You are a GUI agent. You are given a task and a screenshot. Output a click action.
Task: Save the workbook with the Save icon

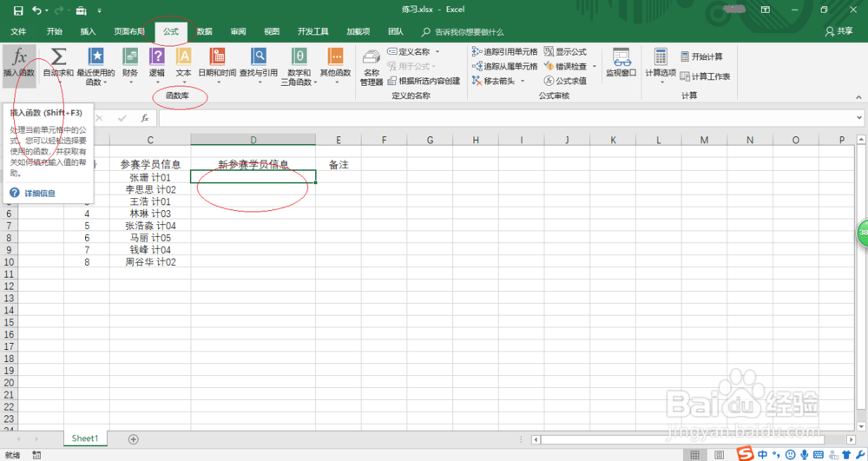[18, 10]
